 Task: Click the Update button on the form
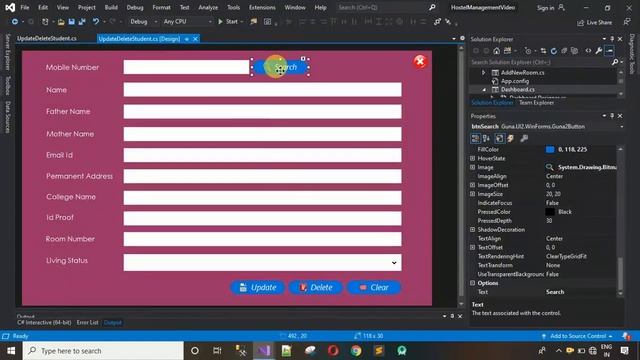[x=258, y=287]
